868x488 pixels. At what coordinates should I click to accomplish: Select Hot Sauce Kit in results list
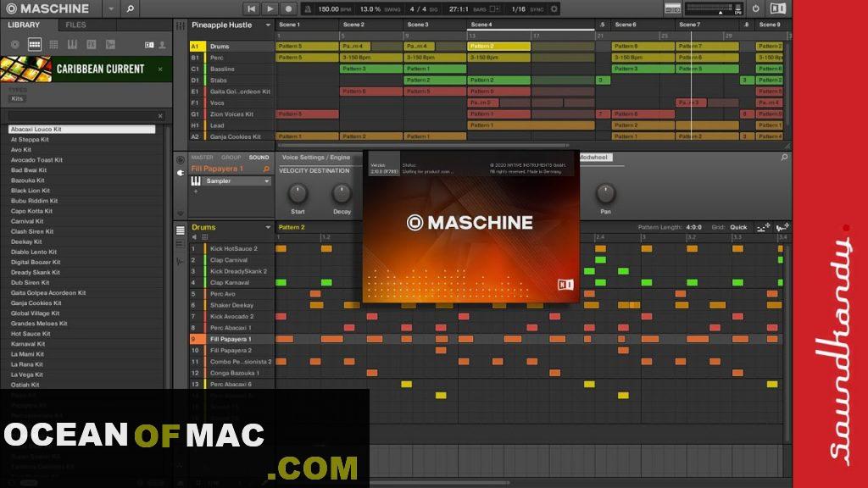point(31,334)
